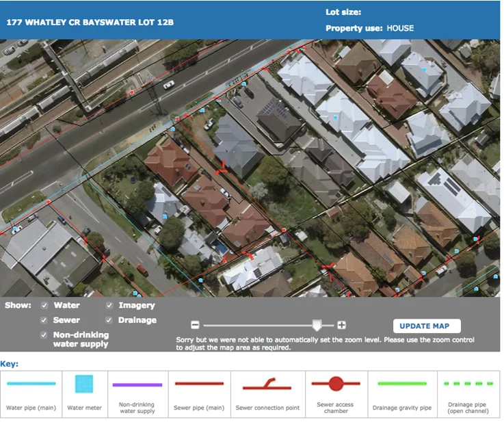Toggle the Drainage layer checkbox

click(109, 320)
